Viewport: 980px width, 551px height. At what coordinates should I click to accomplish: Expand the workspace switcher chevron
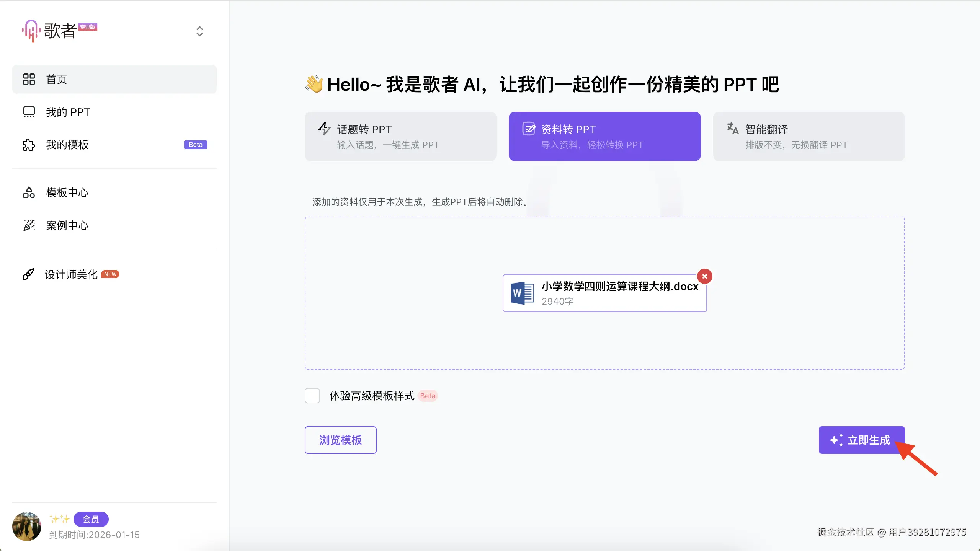pyautogui.click(x=199, y=31)
